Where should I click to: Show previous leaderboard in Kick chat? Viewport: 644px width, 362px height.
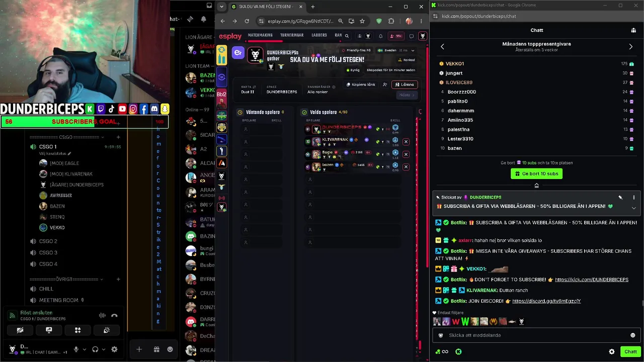[x=442, y=47]
